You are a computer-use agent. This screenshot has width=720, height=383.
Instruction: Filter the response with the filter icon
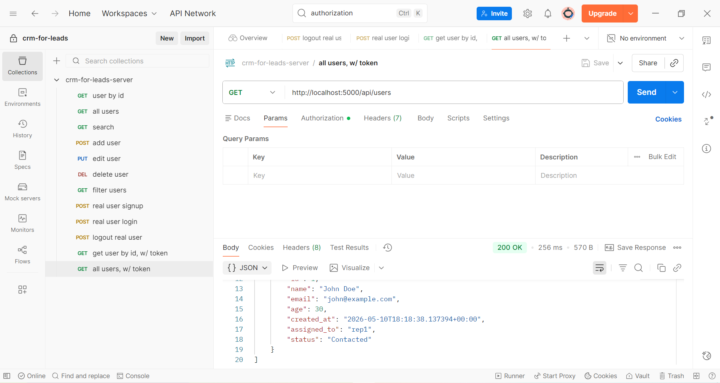623,268
